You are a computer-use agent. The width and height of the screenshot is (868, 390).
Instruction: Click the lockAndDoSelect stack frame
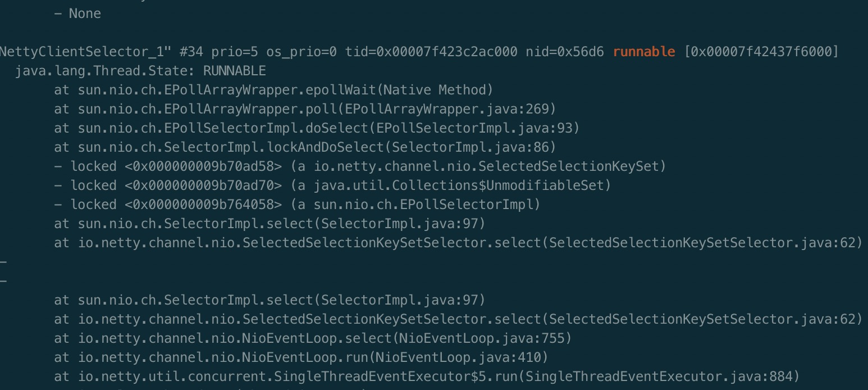[x=305, y=147]
